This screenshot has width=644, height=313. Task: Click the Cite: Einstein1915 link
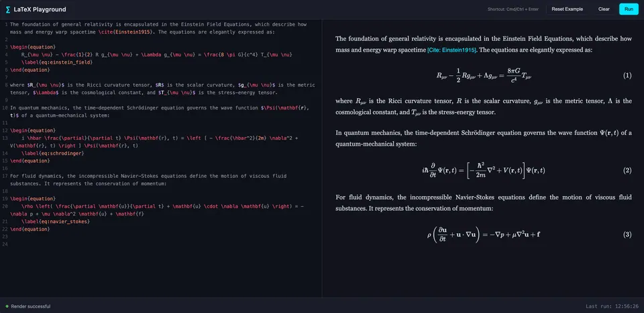[451, 50]
